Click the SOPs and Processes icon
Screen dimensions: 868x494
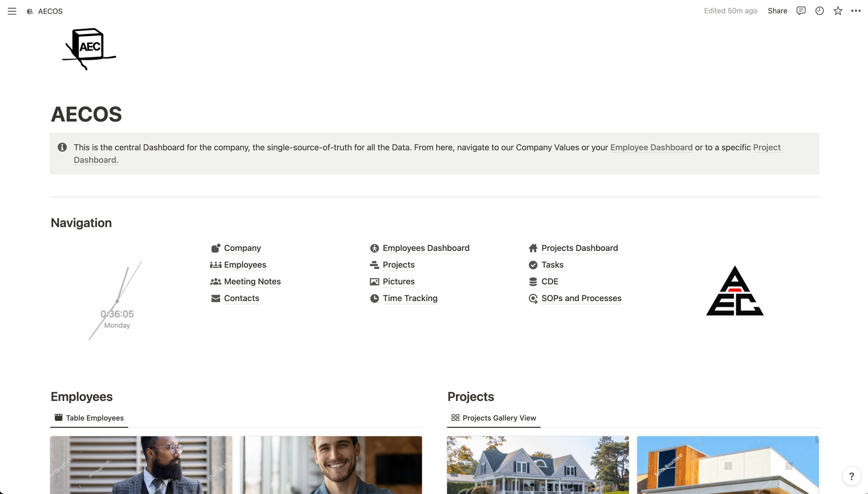(x=533, y=298)
